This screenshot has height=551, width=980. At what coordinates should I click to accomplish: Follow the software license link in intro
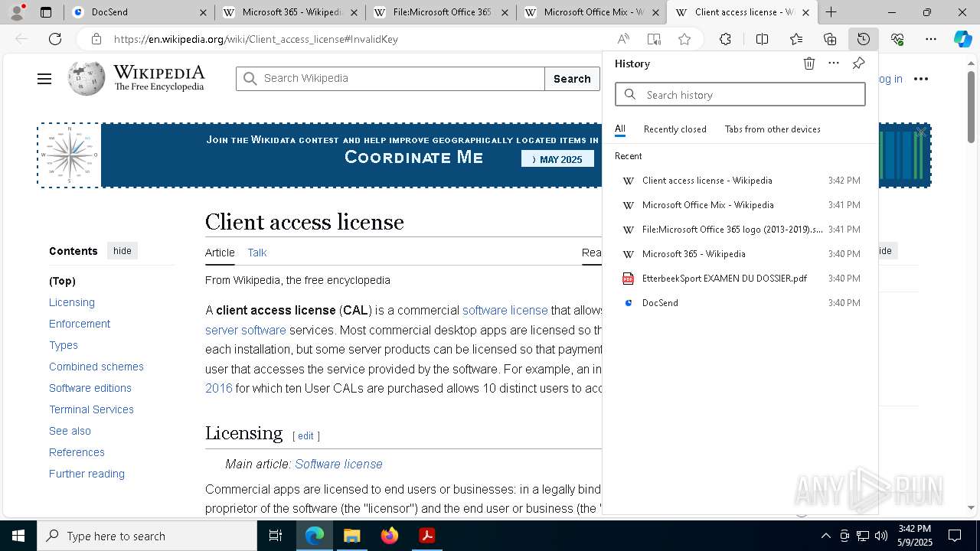(x=505, y=310)
